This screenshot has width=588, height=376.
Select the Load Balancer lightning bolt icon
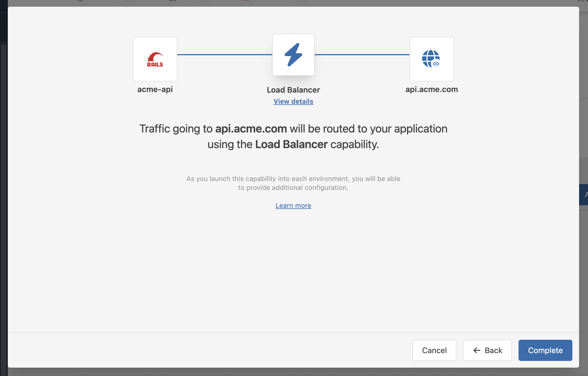click(293, 55)
